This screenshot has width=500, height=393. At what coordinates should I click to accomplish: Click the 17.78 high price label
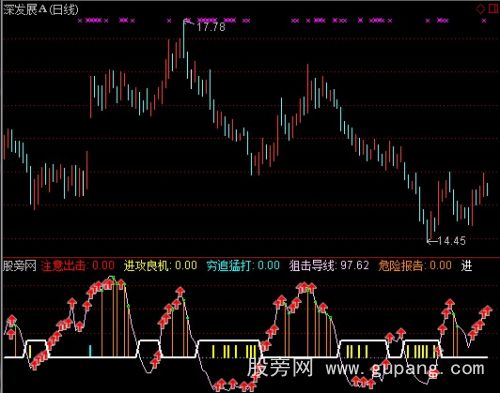click(211, 27)
